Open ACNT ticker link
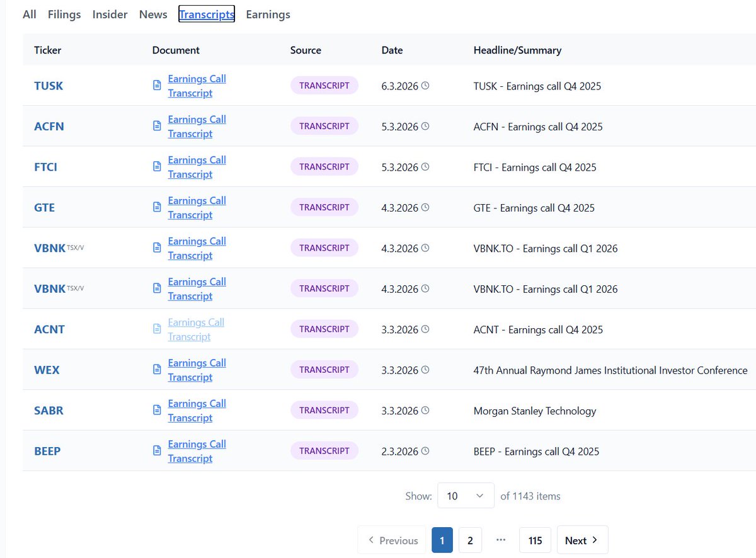Screen dimensions: 756x558 pos(49,329)
